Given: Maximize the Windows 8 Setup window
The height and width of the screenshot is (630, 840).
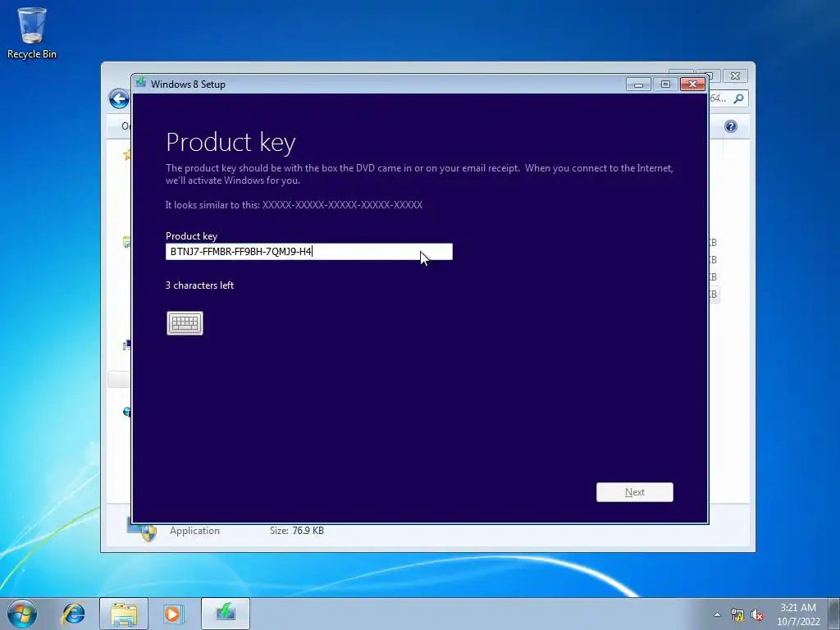Looking at the screenshot, I should [x=665, y=84].
